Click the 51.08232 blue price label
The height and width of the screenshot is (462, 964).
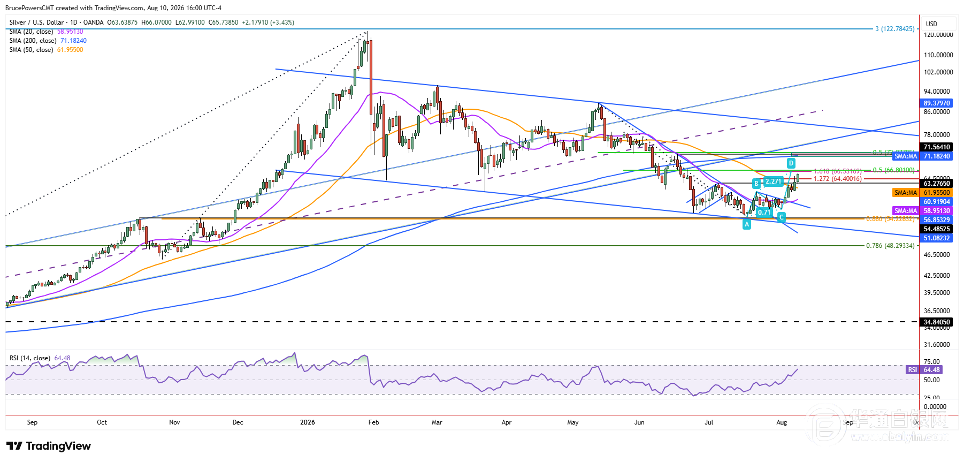pos(938,236)
